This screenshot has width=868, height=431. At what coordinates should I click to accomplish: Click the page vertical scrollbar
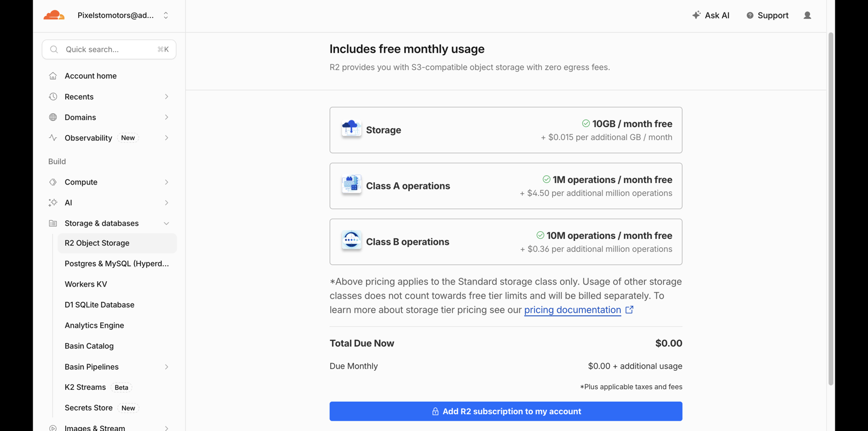831,209
